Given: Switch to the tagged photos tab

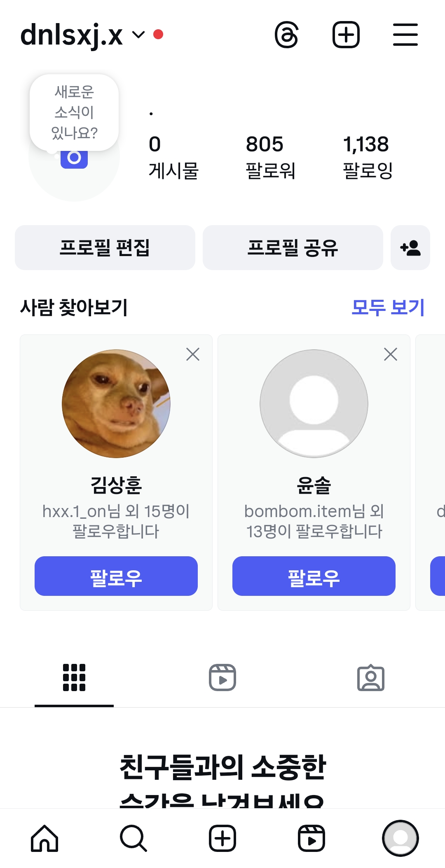Looking at the screenshot, I should (x=371, y=677).
